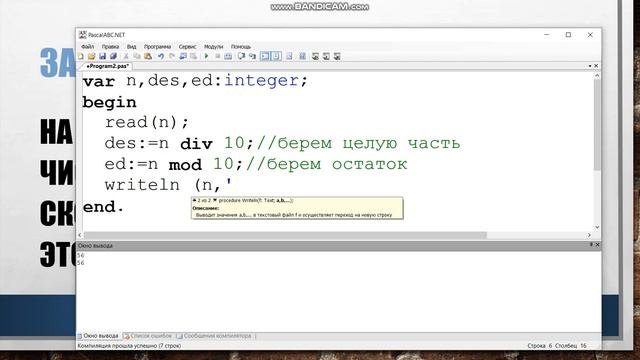Maximize the PascalABC.NET window
Image resolution: width=640 pixels, height=360 pixels.
[568, 35]
